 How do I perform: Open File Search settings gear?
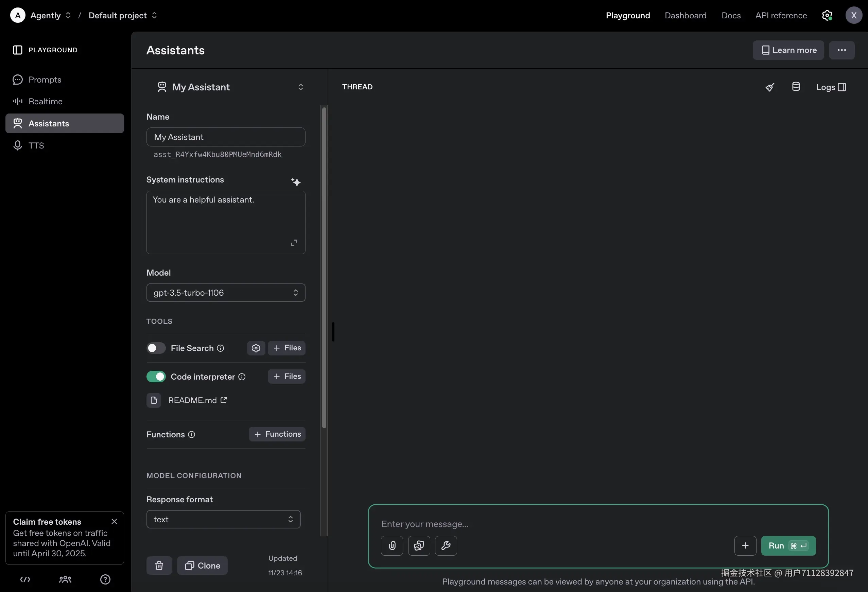tap(256, 348)
